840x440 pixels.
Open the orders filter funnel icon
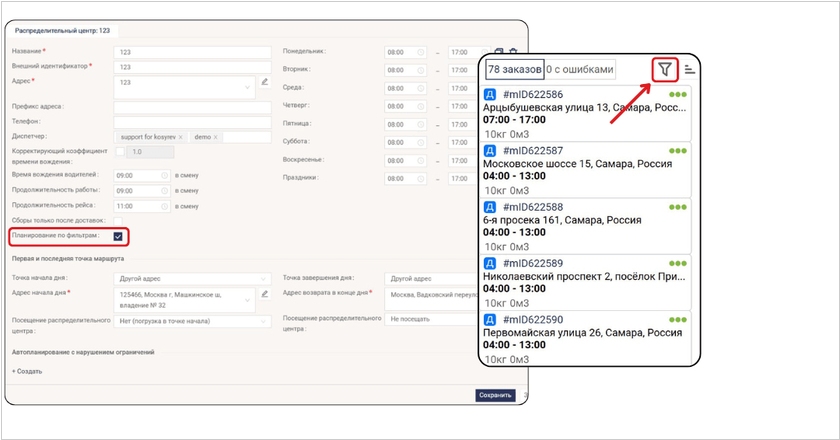coord(664,69)
